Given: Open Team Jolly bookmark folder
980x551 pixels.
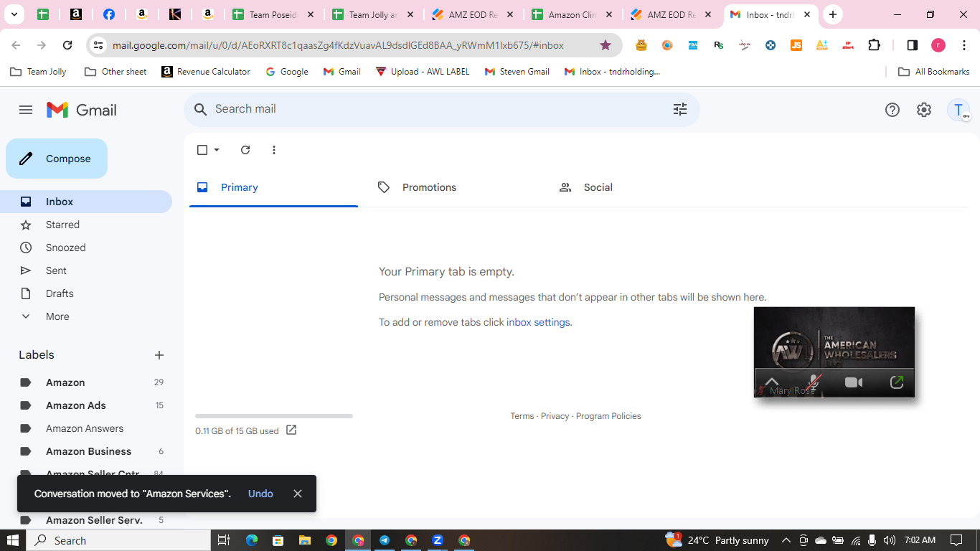Looking at the screenshot, I should 39,72.
